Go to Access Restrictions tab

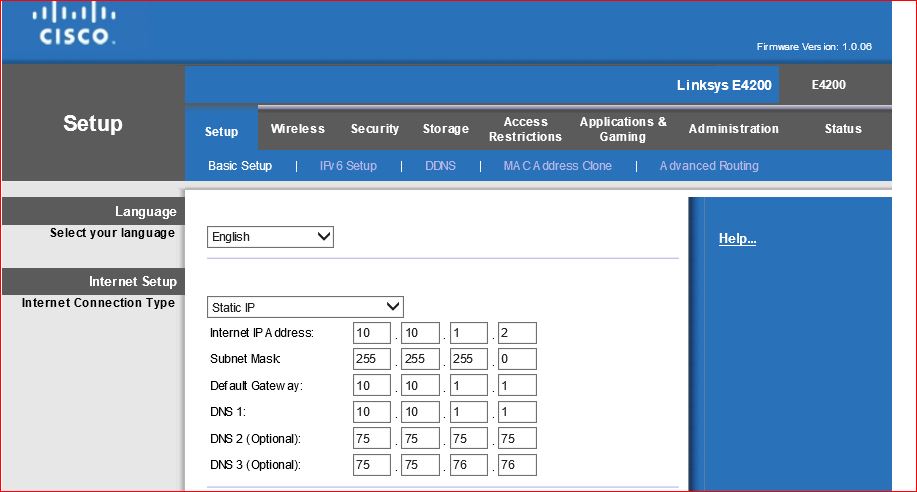(x=525, y=129)
